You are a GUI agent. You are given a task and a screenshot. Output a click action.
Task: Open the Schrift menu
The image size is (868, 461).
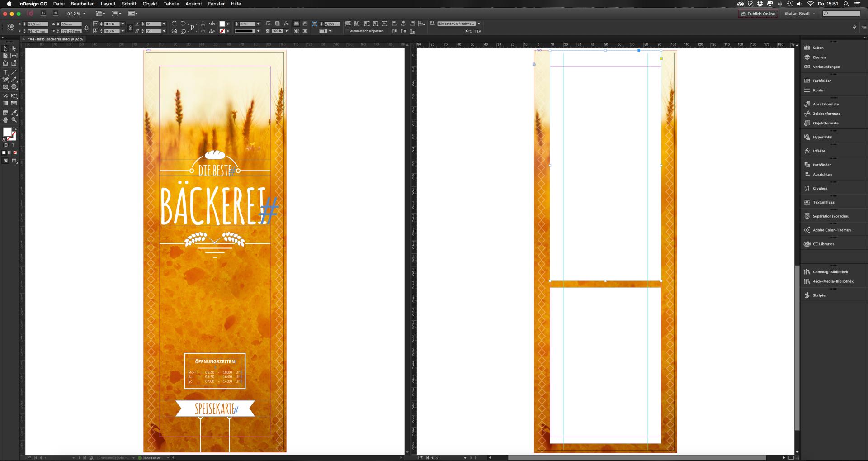tap(129, 4)
